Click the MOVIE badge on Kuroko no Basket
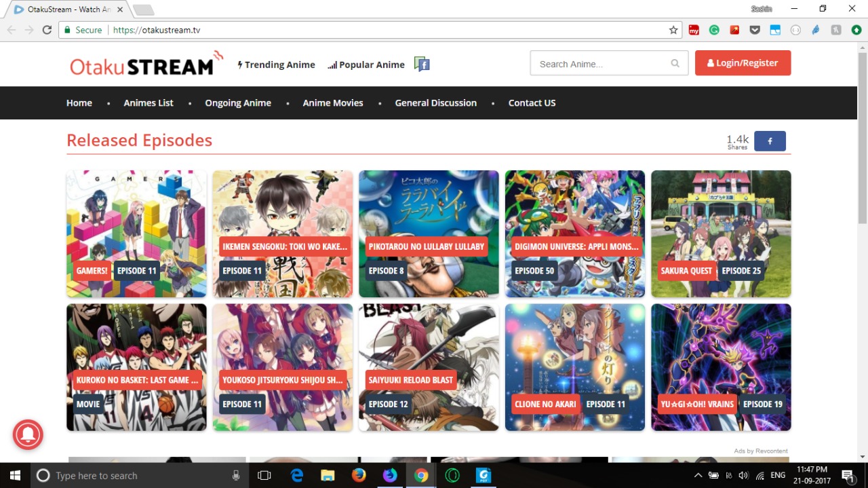868x488 pixels. coord(88,405)
